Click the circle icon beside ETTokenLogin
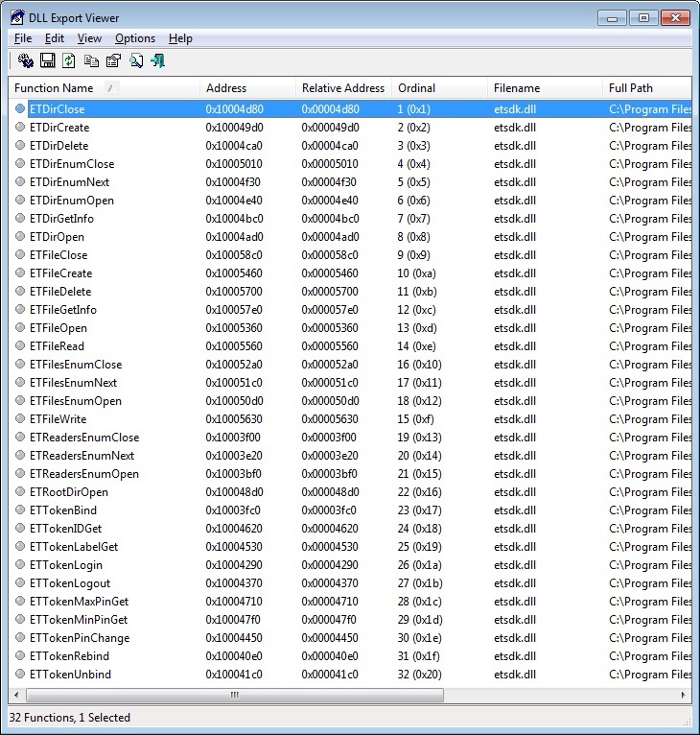The image size is (700, 735). click(20, 564)
